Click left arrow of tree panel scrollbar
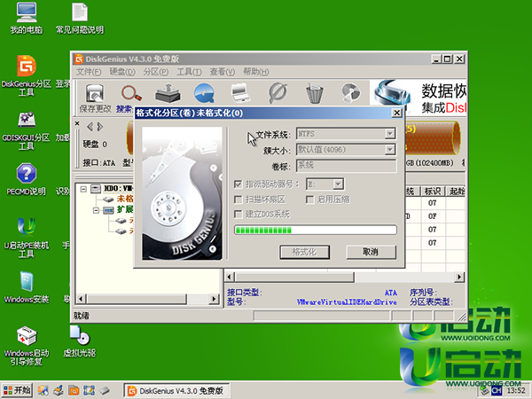The height and width of the screenshot is (399, 532). (81, 299)
